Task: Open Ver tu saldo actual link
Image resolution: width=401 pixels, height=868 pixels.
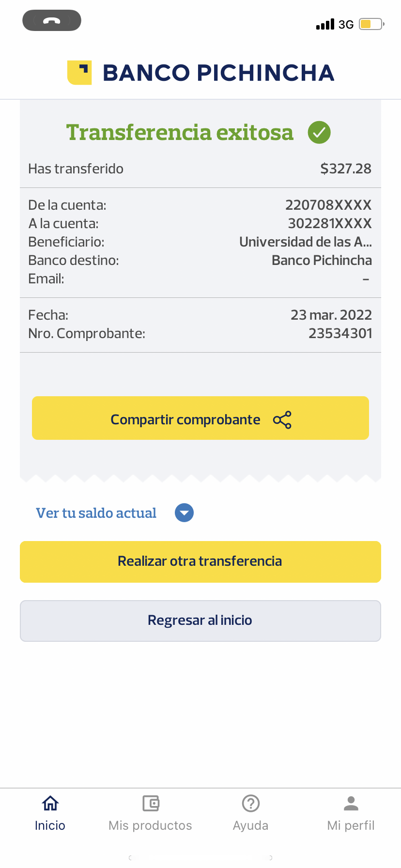Action: pyautogui.click(x=96, y=513)
